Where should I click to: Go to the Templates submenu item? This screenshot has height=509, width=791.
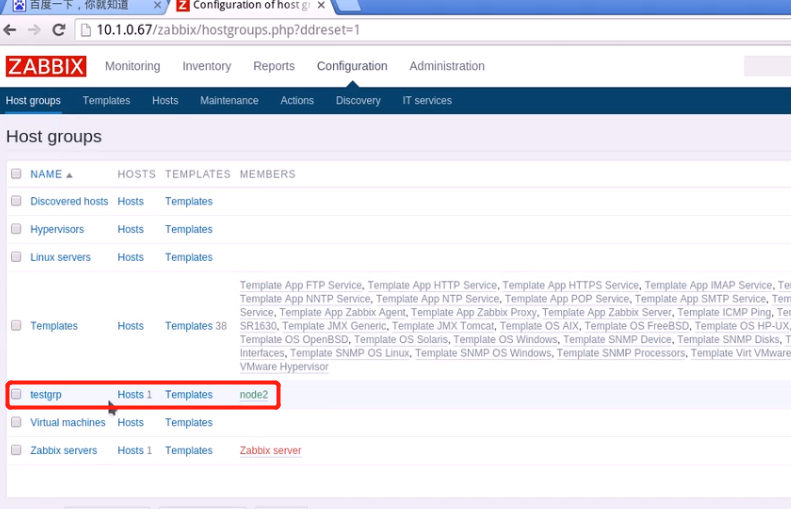point(106,100)
